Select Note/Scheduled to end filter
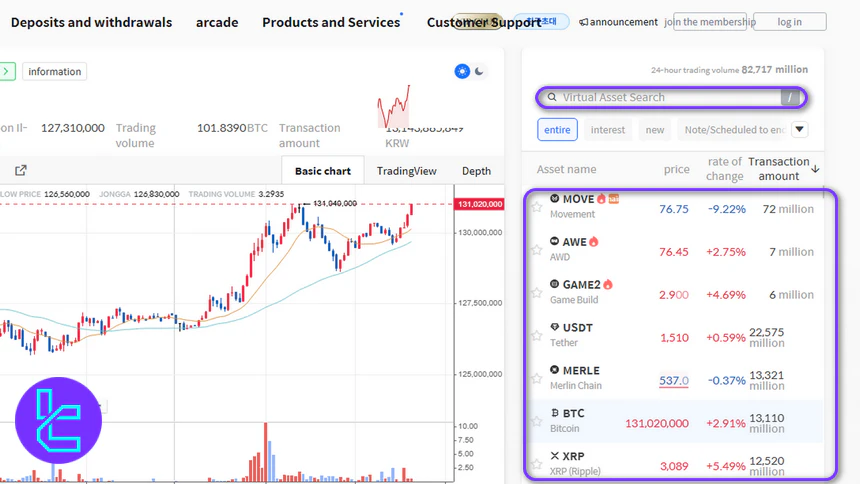This screenshot has height=484, width=860. point(734,130)
